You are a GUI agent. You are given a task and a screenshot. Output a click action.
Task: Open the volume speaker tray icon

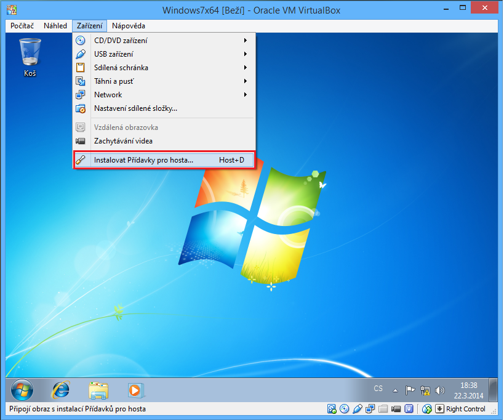439,390
